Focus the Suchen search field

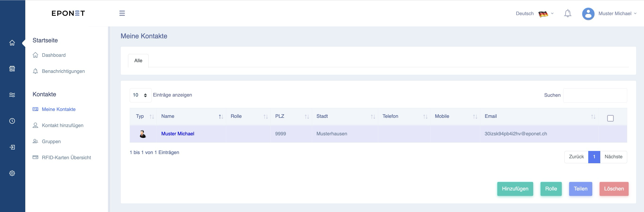pos(595,95)
